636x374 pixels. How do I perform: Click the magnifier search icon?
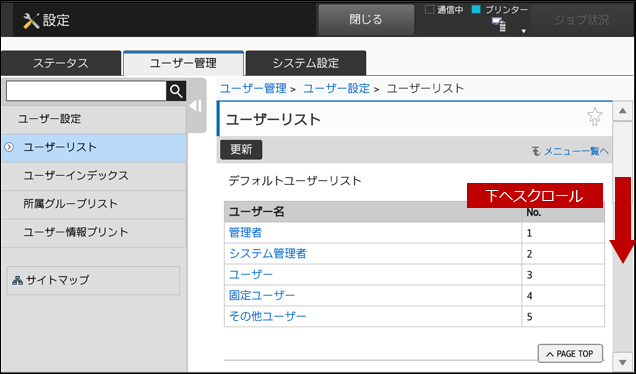coord(176,91)
